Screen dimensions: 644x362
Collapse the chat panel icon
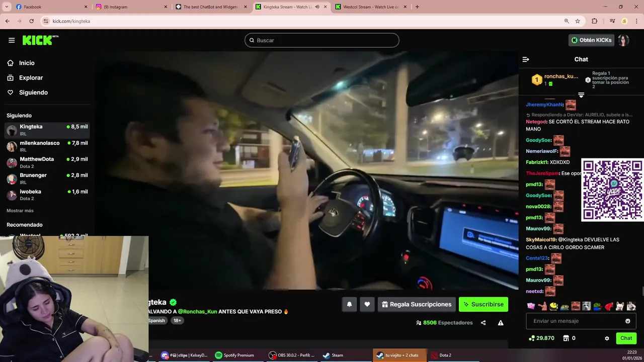coord(526,59)
